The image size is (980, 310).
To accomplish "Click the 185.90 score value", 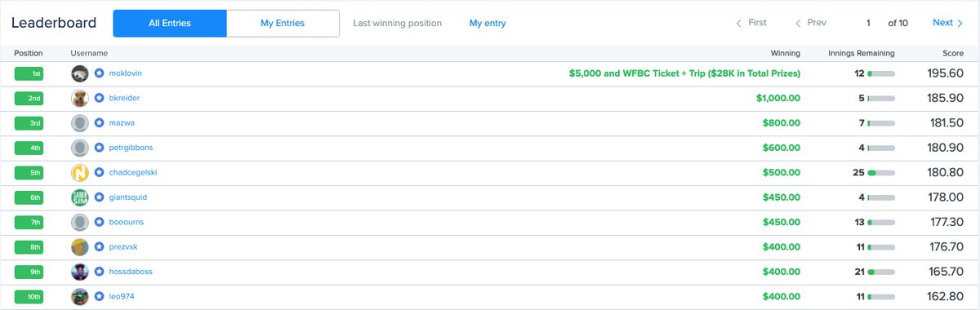I will [x=946, y=98].
